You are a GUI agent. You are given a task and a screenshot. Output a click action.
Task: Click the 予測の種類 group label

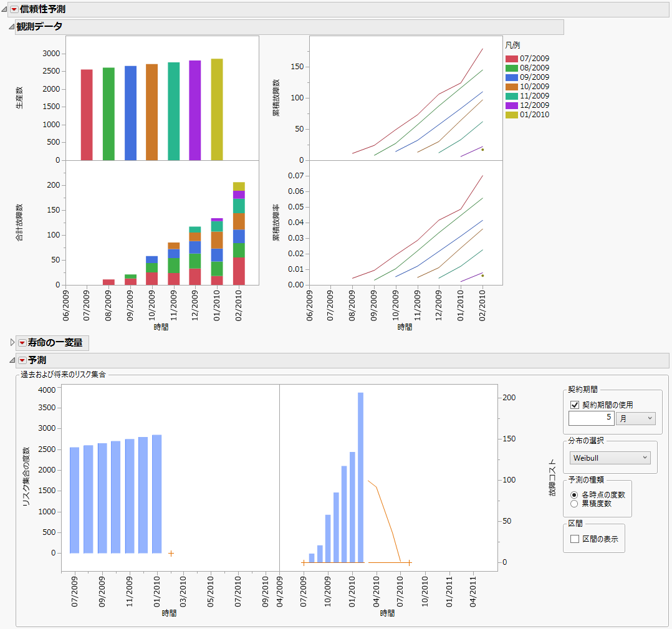pos(586,480)
